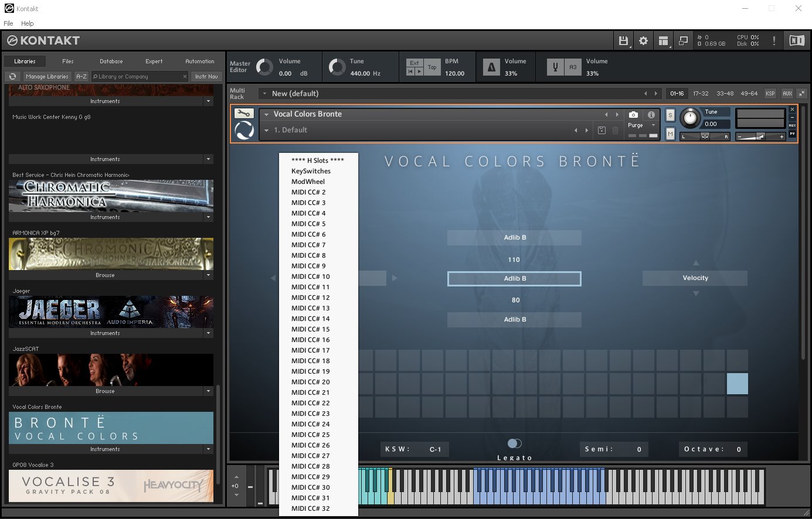Image resolution: width=812 pixels, height=519 pixels.
Task: Expand Jaeger Instruments dropdown arrow
Action: pyautogui.click(x=208, y=333)
